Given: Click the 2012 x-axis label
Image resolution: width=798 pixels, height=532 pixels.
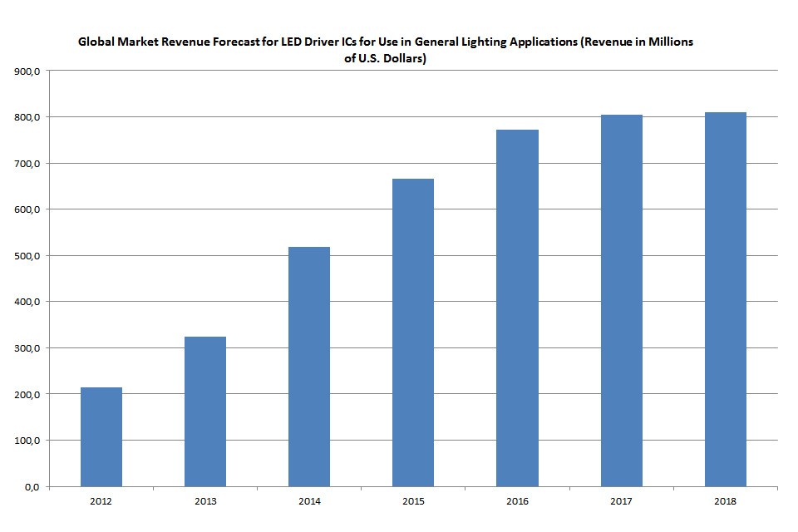Looking at the screenshot, I should point(101,501).
